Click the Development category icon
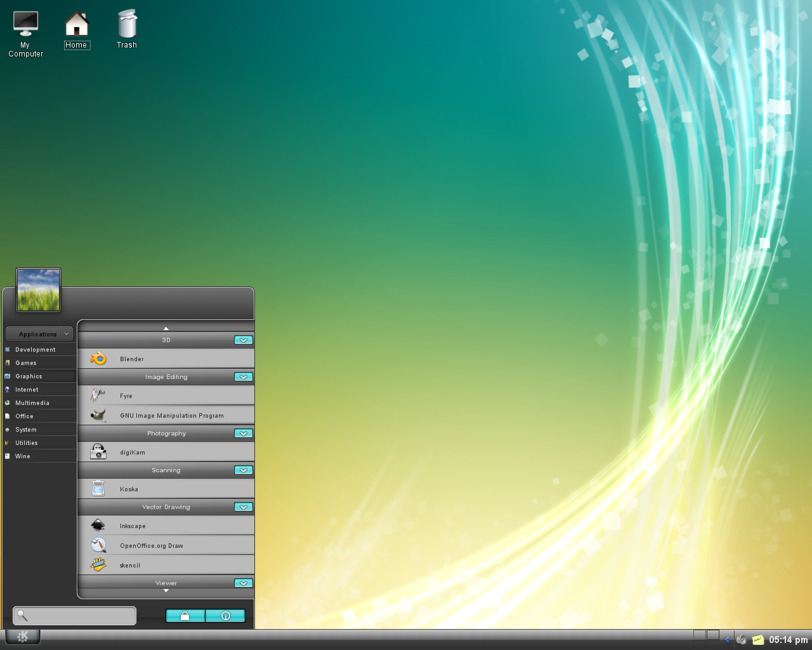812x650 pixels. click(8, 350)
